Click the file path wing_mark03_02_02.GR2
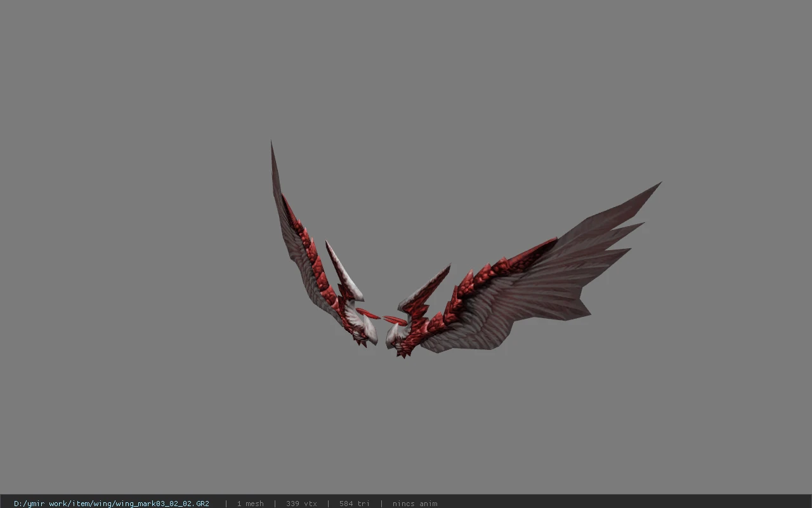812x508 pixels. pyautogui.click(x=112, y=504)
